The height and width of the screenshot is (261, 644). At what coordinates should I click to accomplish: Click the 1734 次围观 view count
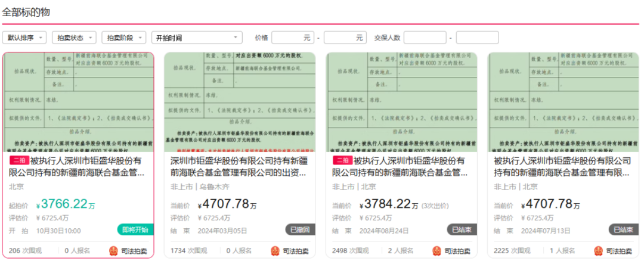click(189, 250)
